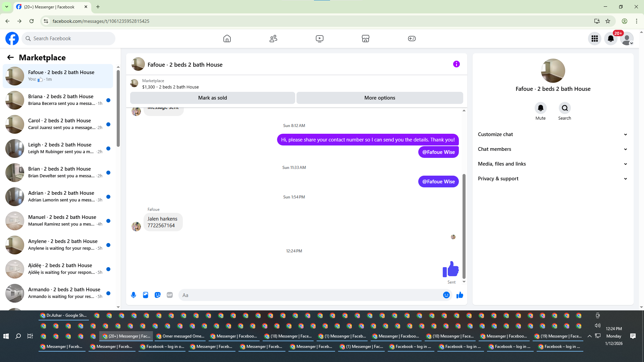Click More options button

click(x=380, y=98)
